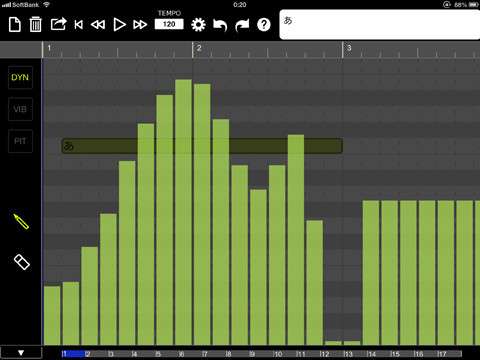Tap the battery indicator in the status bar

(474, 5)
